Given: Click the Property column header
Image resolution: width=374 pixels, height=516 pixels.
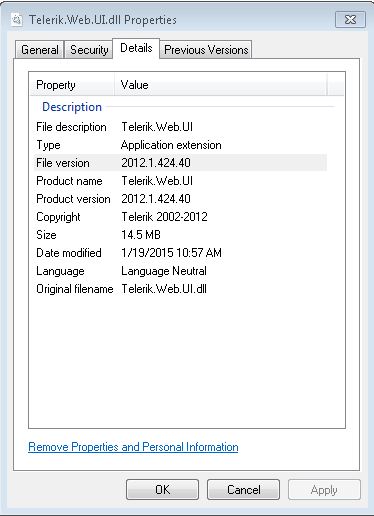Looking at the screenshot, I should [x=72, y=85].
